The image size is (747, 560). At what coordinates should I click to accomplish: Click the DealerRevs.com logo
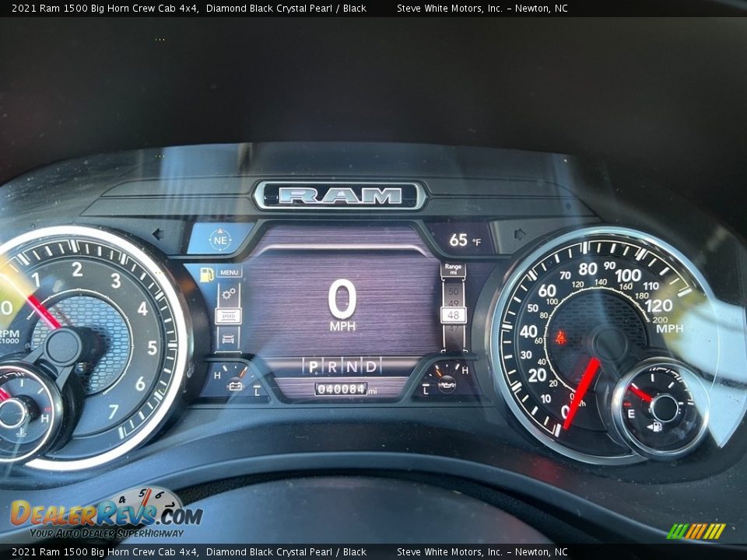pos(107,513)
